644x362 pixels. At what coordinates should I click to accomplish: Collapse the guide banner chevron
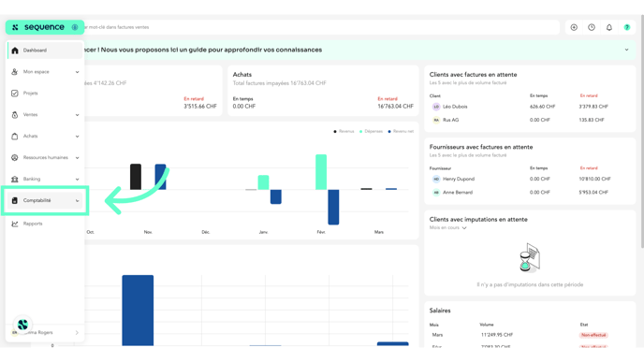click(x=627, y=50)
